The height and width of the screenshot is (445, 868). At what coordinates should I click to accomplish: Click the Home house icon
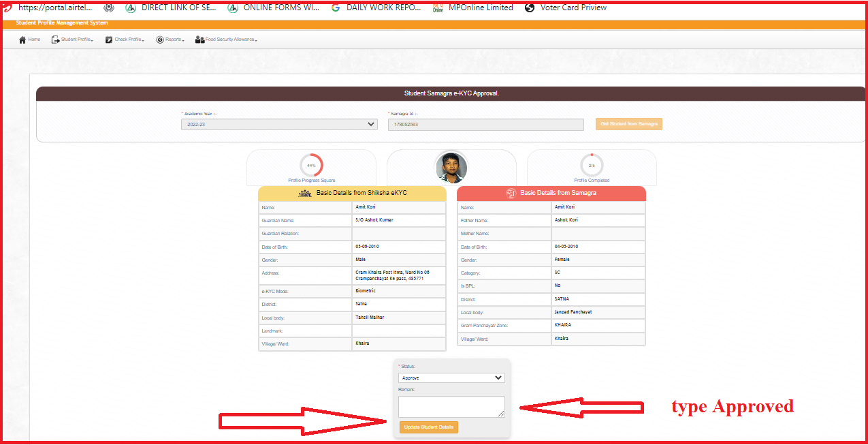pos(22,40)
